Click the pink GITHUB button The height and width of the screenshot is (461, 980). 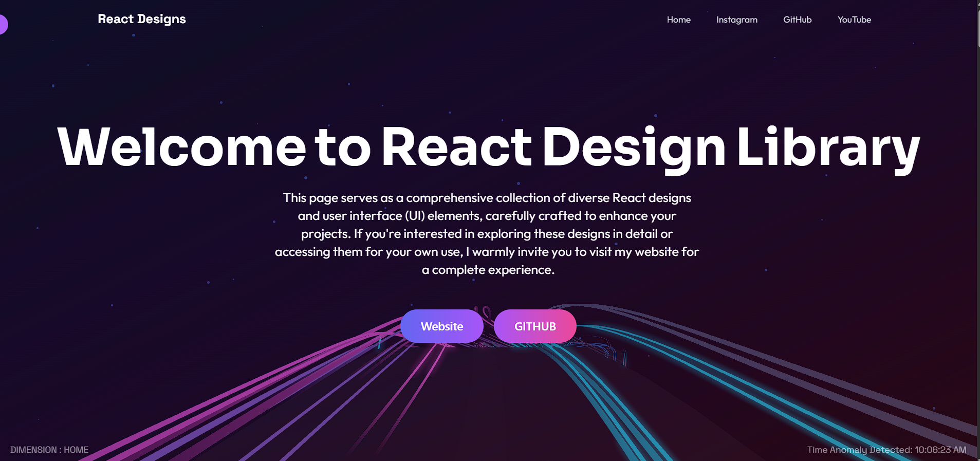coord(535,326)
